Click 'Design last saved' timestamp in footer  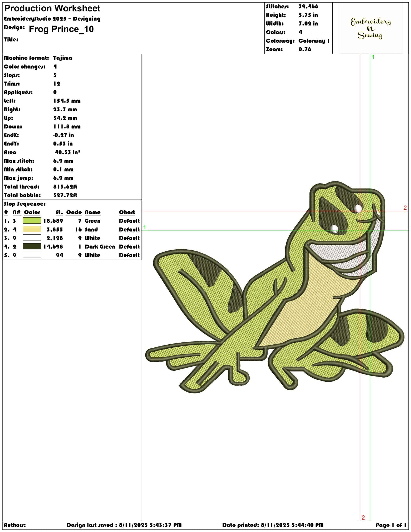(x=124, y=525)
